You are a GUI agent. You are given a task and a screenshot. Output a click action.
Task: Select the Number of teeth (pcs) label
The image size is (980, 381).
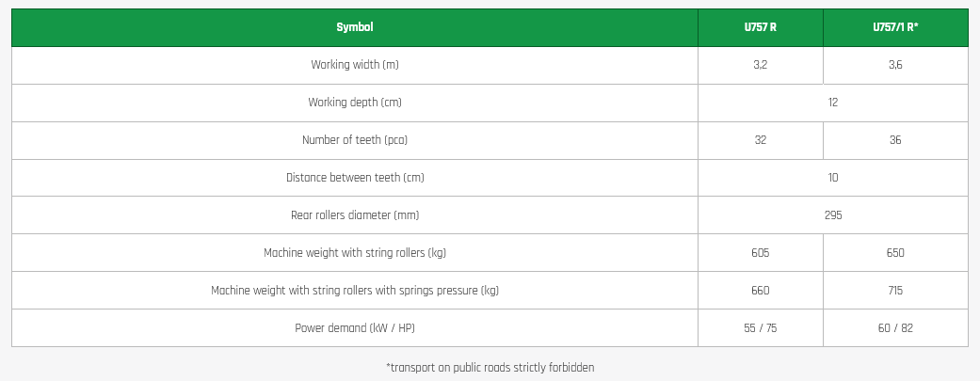pos(355,140)
